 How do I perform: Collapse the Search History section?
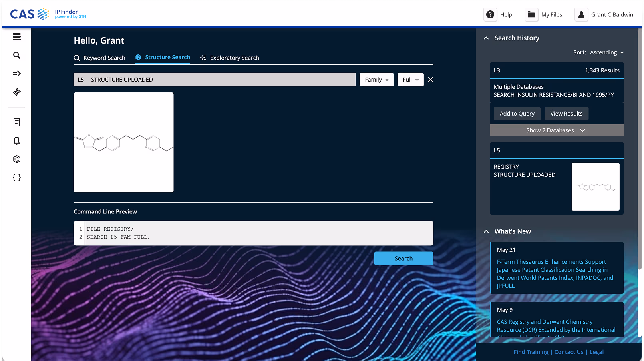coord(486,38)
